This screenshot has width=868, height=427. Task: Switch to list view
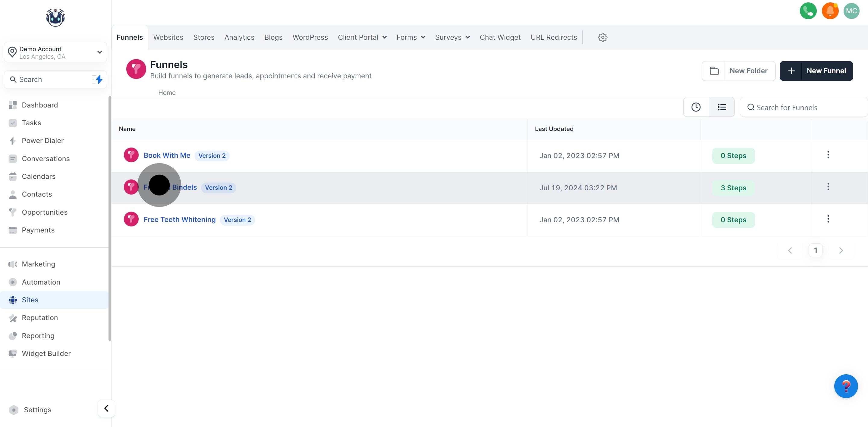click(722, 107)
